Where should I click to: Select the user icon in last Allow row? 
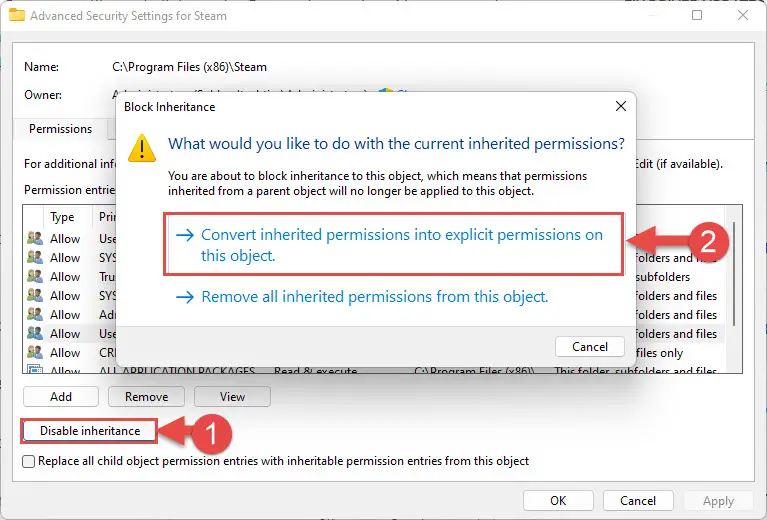click(x=35, y=352)
